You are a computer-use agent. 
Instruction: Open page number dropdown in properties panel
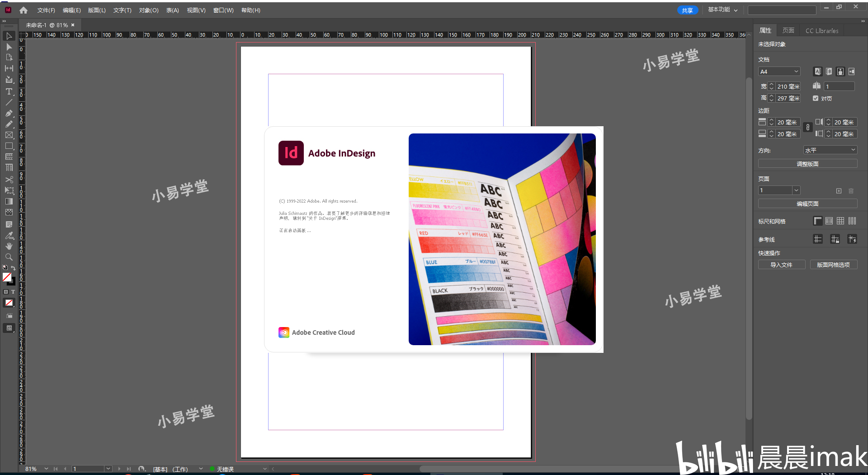click(x=796, y=190)
